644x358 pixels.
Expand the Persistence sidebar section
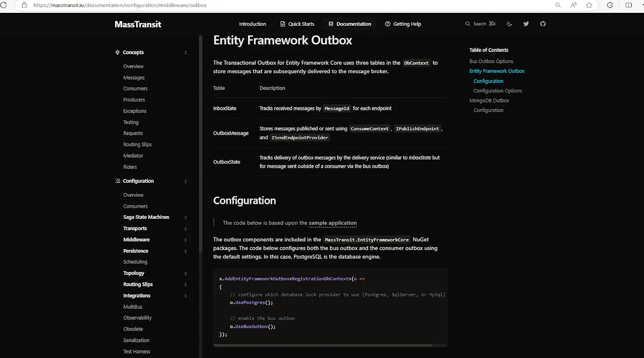(185, 251)
